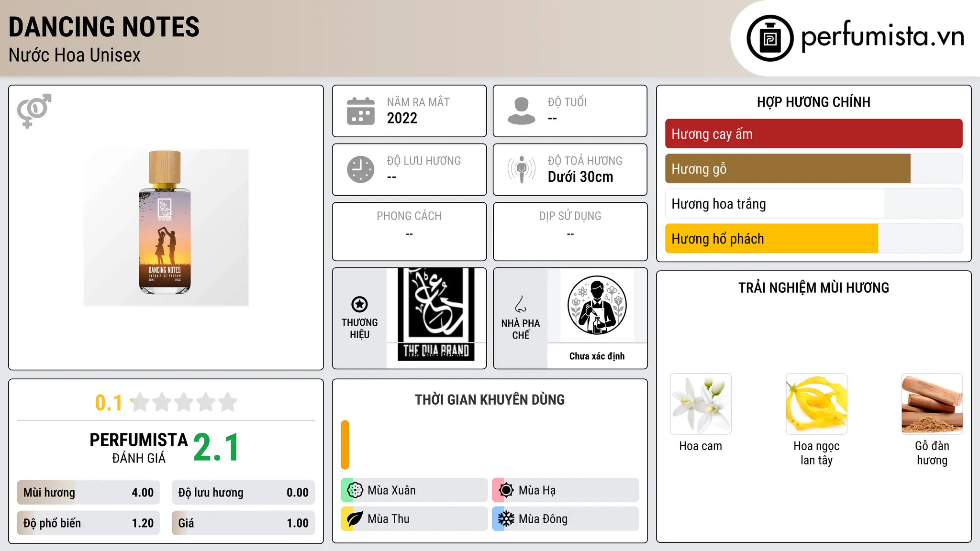The height and width of the screenshot is (551, 980).
Task: Select the Mùa Xuân season row
Action: [414, 490]
